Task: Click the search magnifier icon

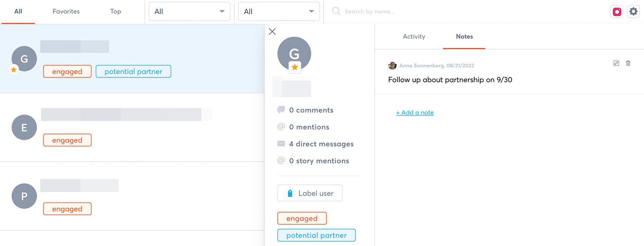Action: (x=336, y=11)
